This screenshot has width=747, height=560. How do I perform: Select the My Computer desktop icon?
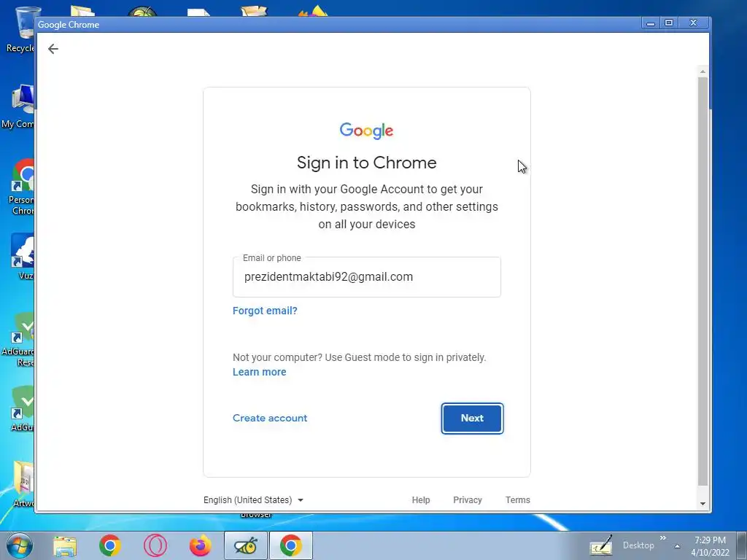coord(18,106)
